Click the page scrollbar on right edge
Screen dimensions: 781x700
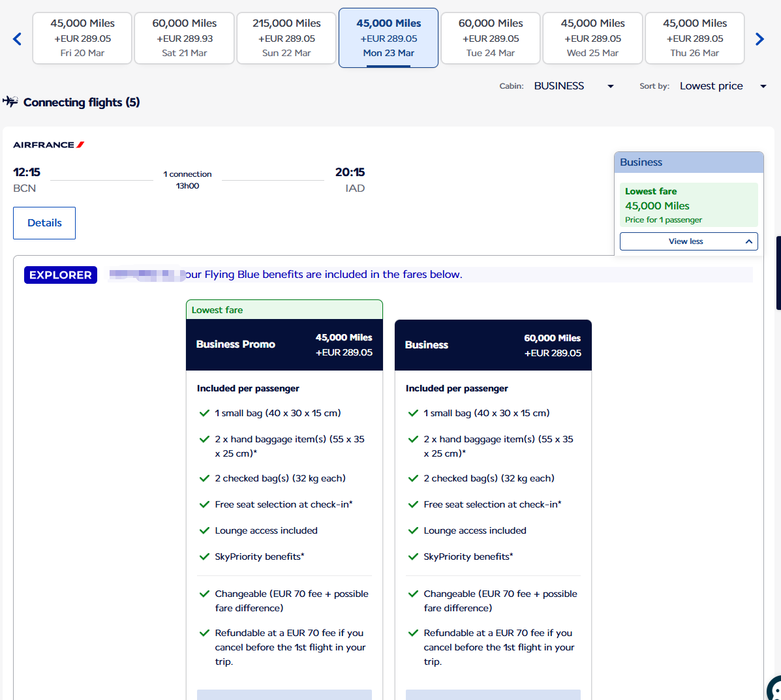tap(778, 273)
